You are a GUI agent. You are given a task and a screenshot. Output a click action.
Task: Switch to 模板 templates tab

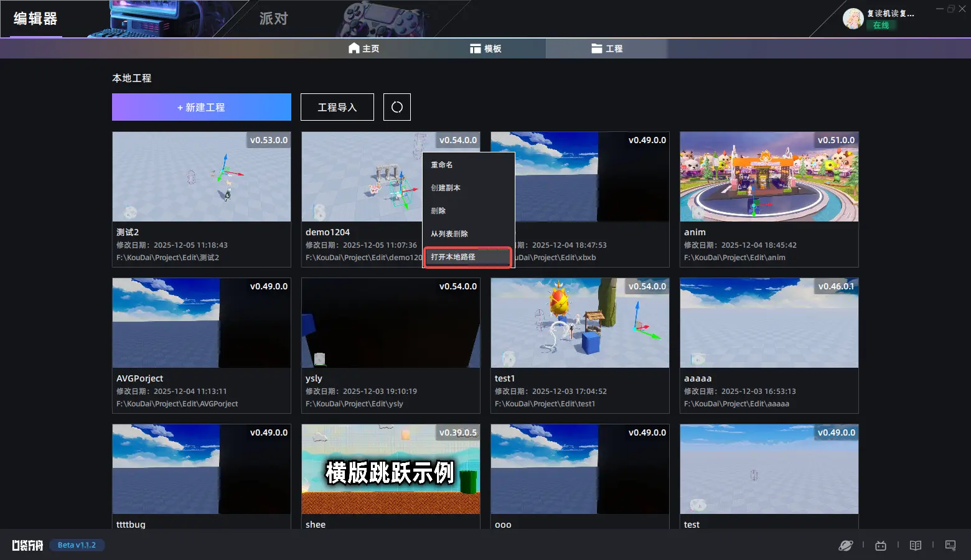pos(485,49)
